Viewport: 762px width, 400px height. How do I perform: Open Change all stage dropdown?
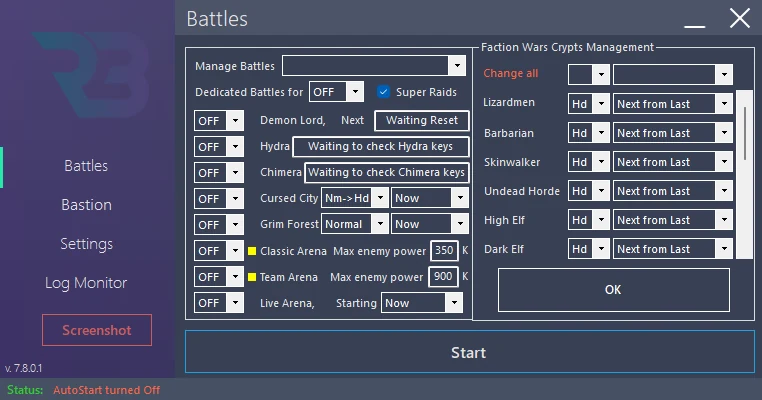[673, 74]
